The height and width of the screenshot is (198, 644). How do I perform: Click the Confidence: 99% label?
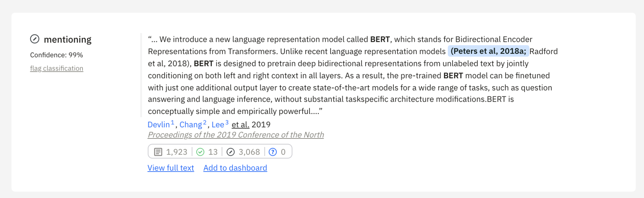(x=57, y=55)
